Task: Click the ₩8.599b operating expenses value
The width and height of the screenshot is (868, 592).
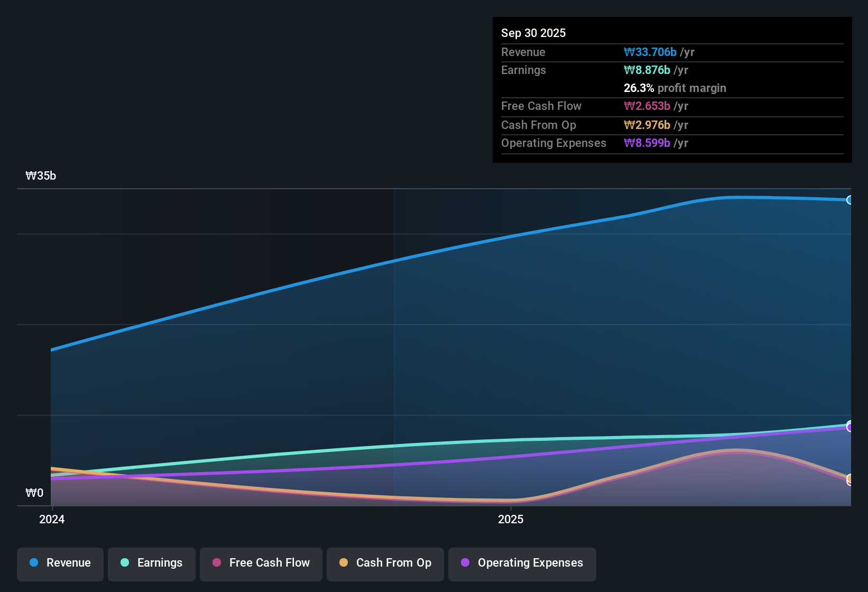Action: (647, 143)
